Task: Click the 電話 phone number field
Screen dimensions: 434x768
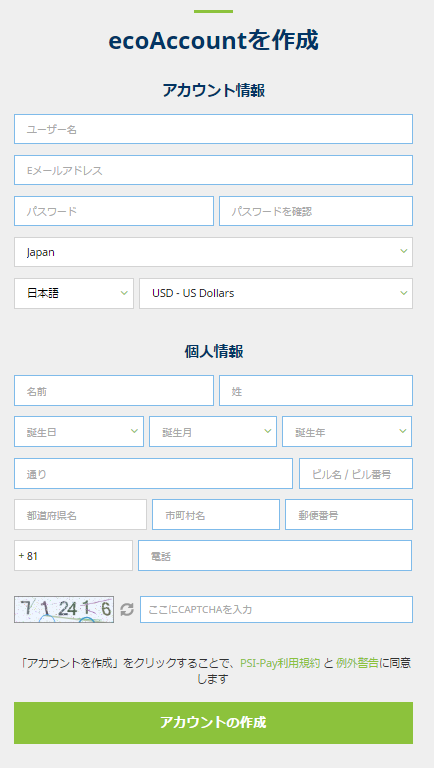Action: point(275,556)
